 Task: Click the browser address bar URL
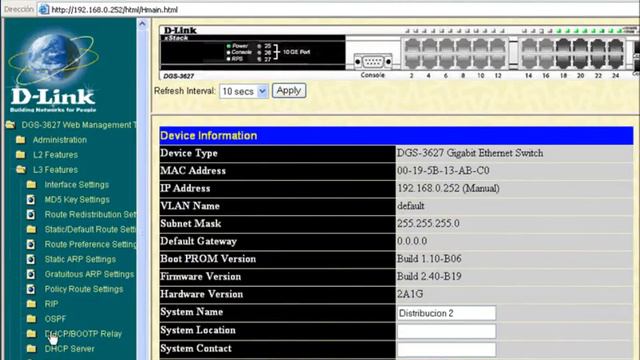[115, 9]
